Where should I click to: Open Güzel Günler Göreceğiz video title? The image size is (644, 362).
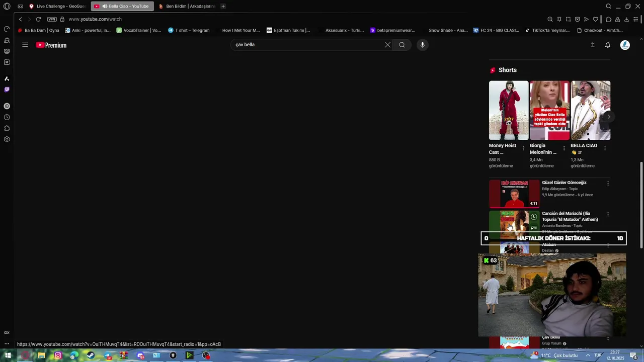click(x=564, y=183)
